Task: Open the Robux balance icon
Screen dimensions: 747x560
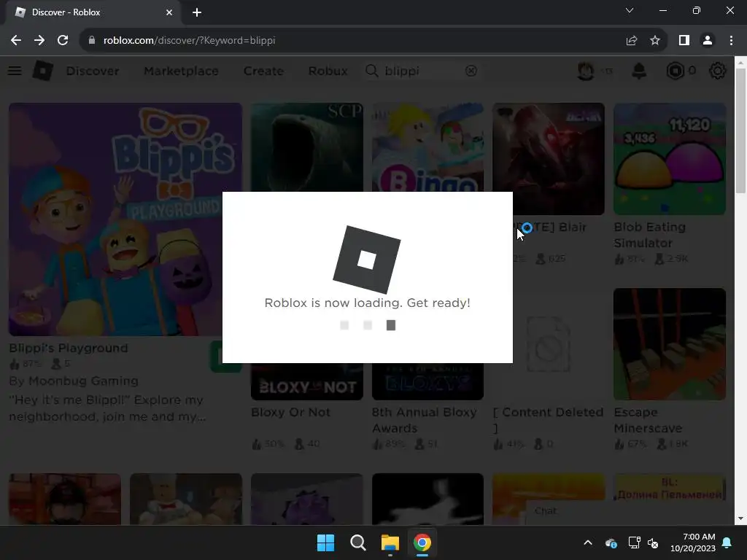Action: (x=675, y=71)
